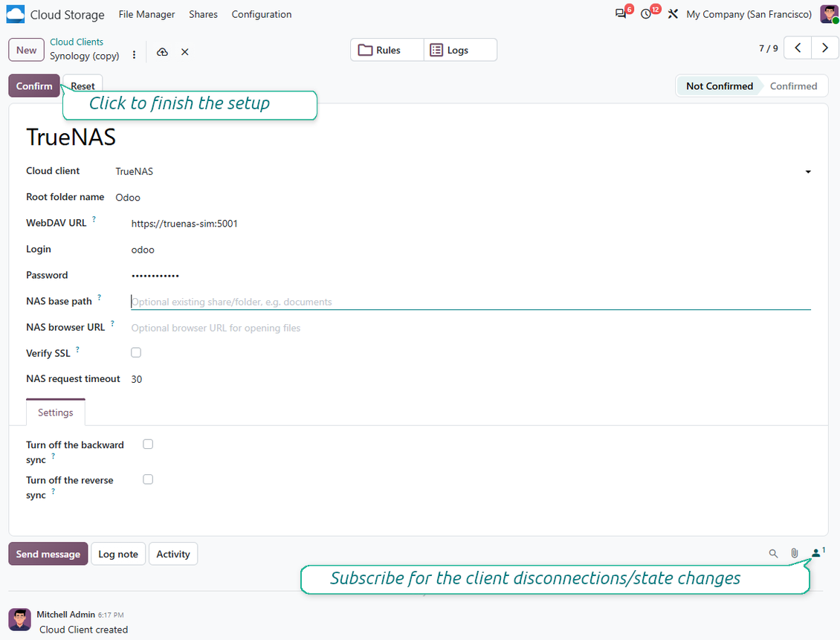The image size is (840, 640).
Task: Follow the Cloud Clients breadcrumb link
Action: 77,42
